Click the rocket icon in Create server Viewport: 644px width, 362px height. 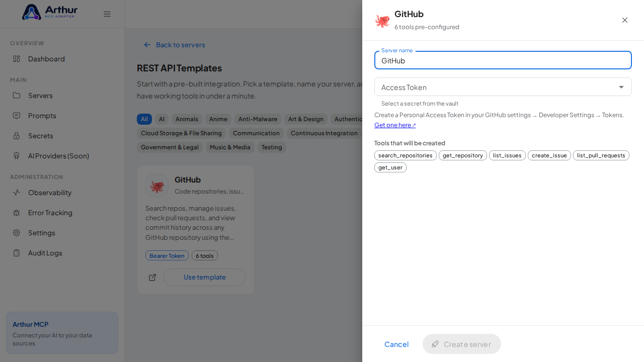point(435,344)
